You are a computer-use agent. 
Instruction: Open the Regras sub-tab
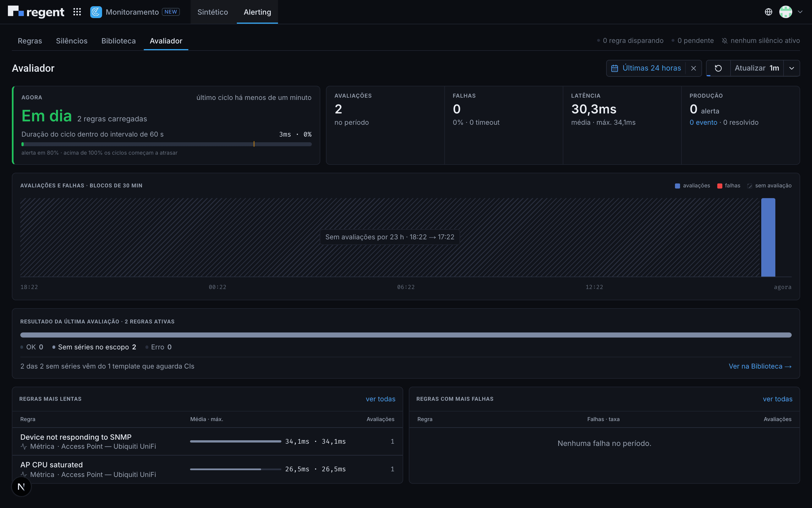tap(30, 41)
